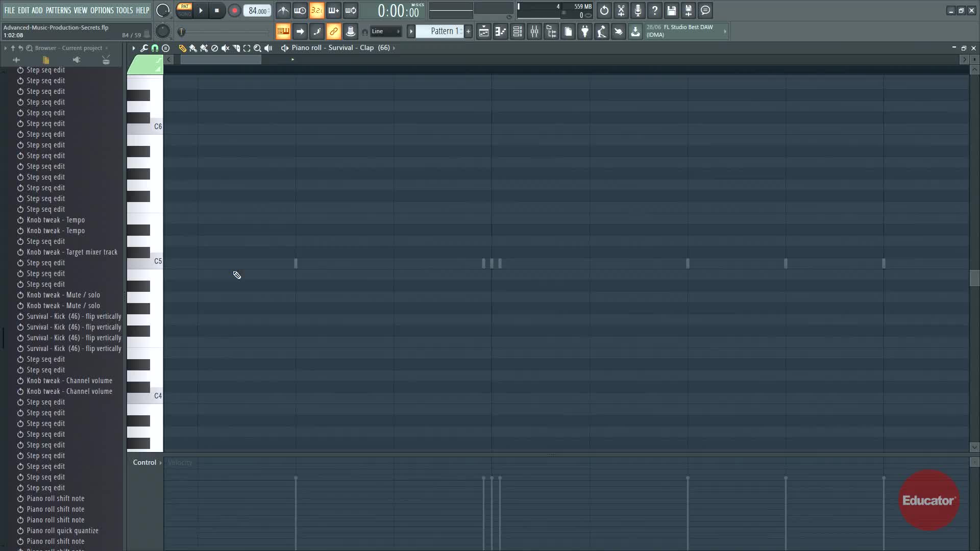Open the Playlist view icon
The width and height of the screenshot is (980, 551).
pyautogui.click(x=483, y=32)
